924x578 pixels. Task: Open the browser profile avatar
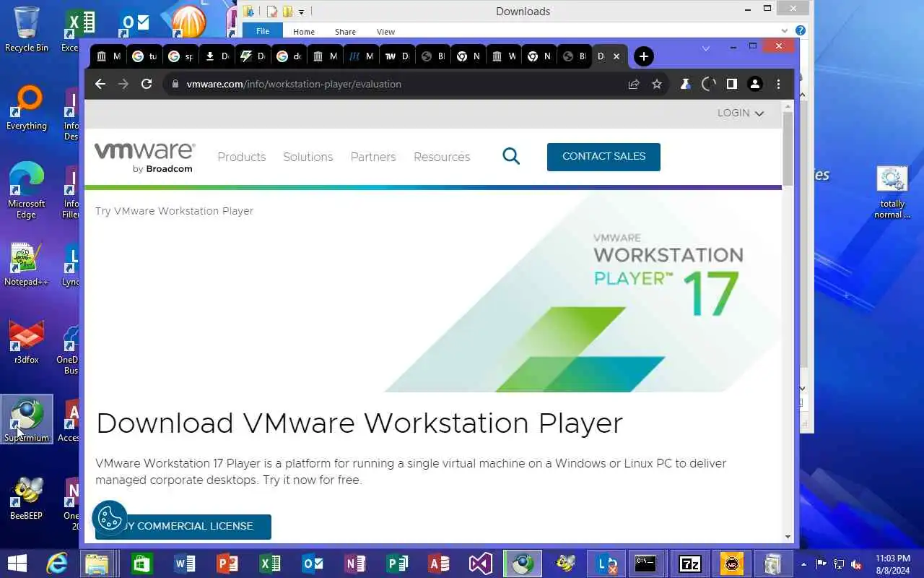click(755, 84)
